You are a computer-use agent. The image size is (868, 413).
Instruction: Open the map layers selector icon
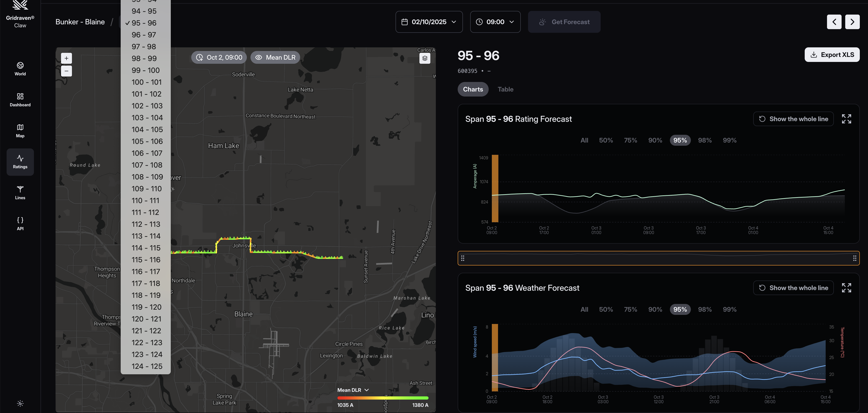point(425,58)
